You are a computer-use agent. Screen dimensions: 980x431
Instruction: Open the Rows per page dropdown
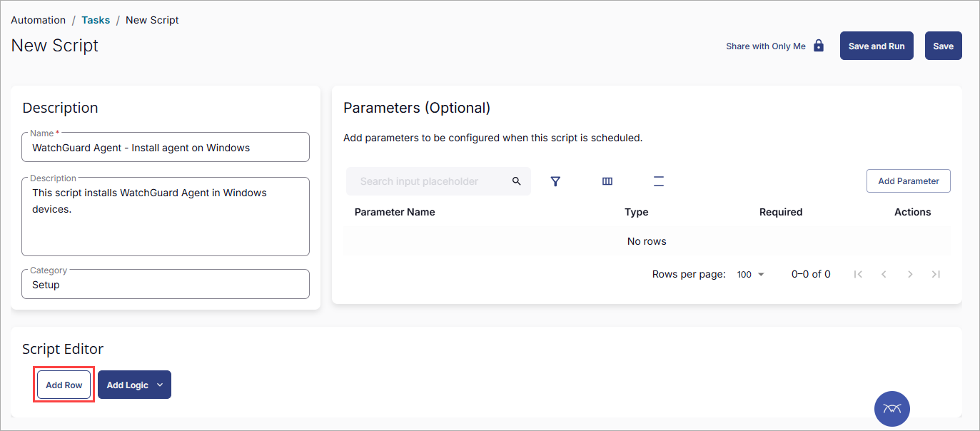point(749,274)
